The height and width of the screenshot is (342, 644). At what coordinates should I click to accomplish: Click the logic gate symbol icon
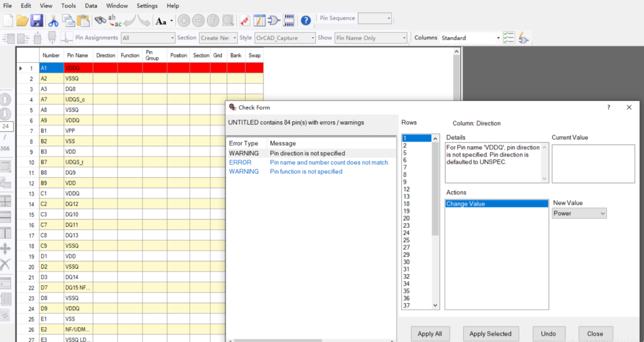click(274, 20)
